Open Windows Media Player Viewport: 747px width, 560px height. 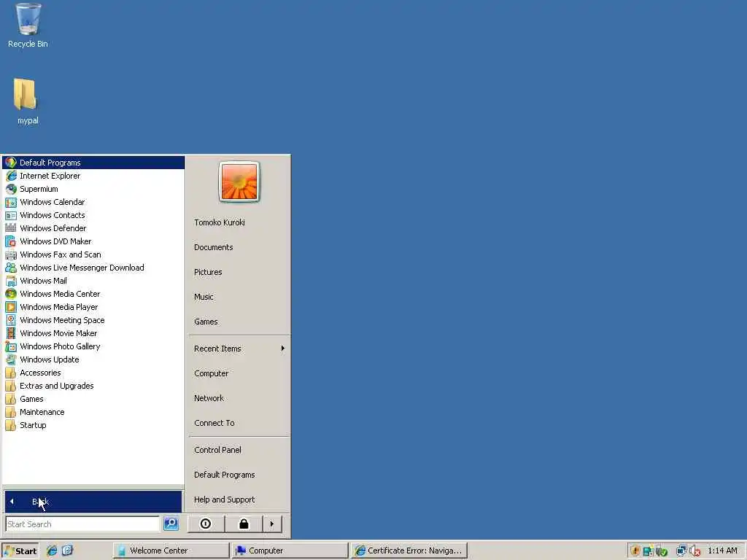tap(93, 307)
